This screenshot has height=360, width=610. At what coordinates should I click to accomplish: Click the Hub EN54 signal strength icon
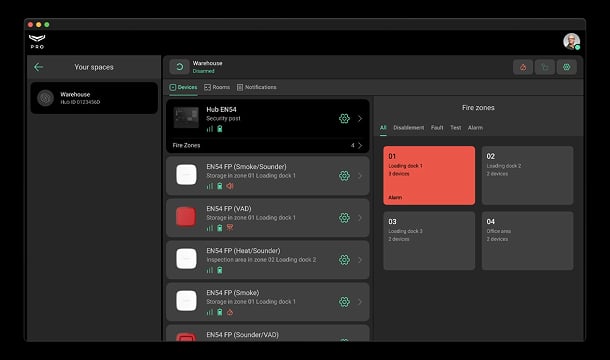click(210, 129)
